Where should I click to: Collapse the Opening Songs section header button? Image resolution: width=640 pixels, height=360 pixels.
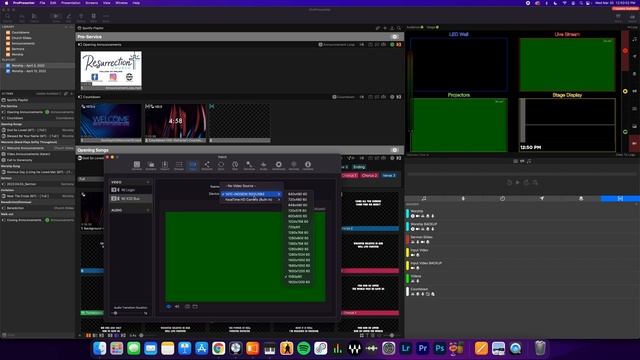395,150
